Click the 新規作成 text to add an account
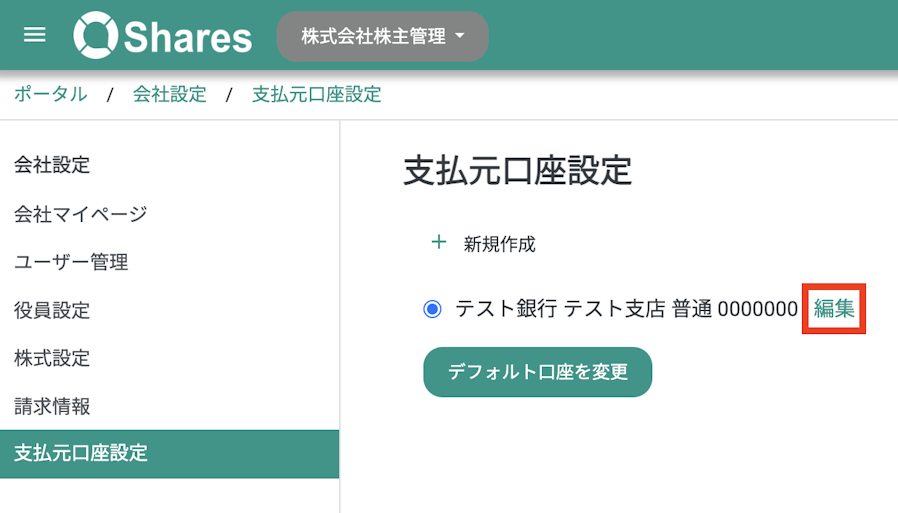 click(499, 244)
